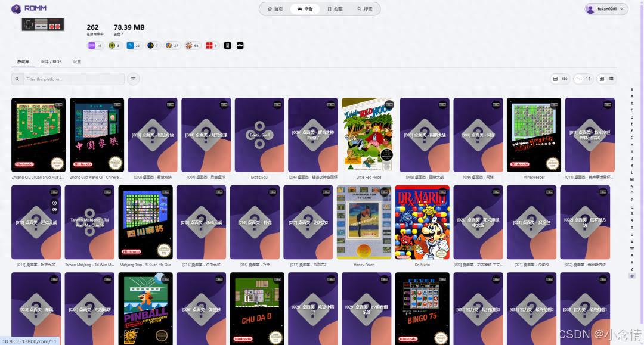The width and height of the screenshot is (644, 345).
Task: Open the Pinball game cover
Action: coord(145,309)
